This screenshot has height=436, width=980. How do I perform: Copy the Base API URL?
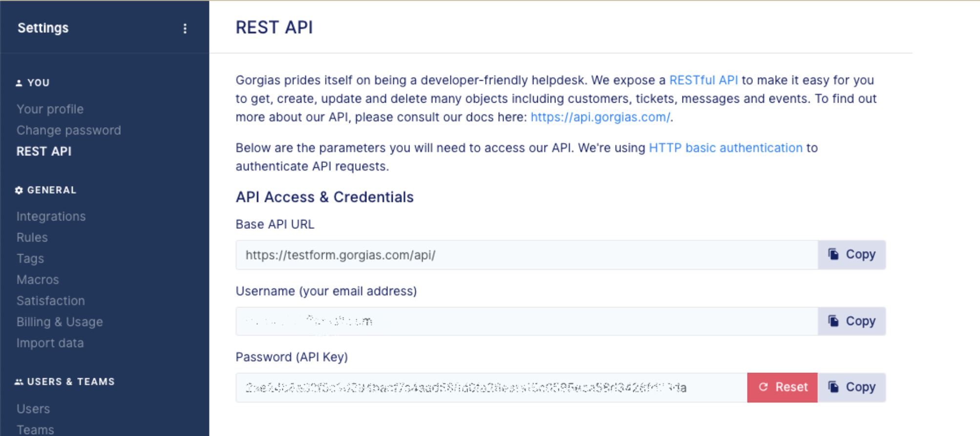pos(852,255)
